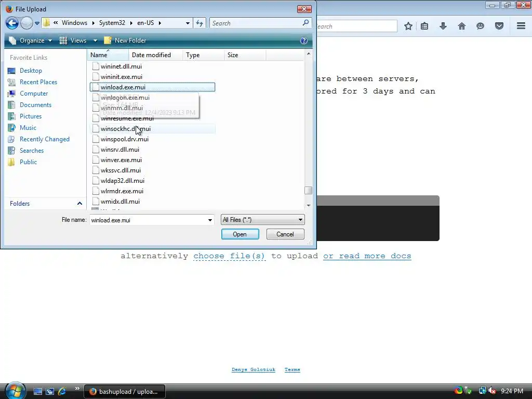Viewport: 532px width, 399px height.
Task: Open Denys Golotiuk footer link
Action: pos(254,369)
